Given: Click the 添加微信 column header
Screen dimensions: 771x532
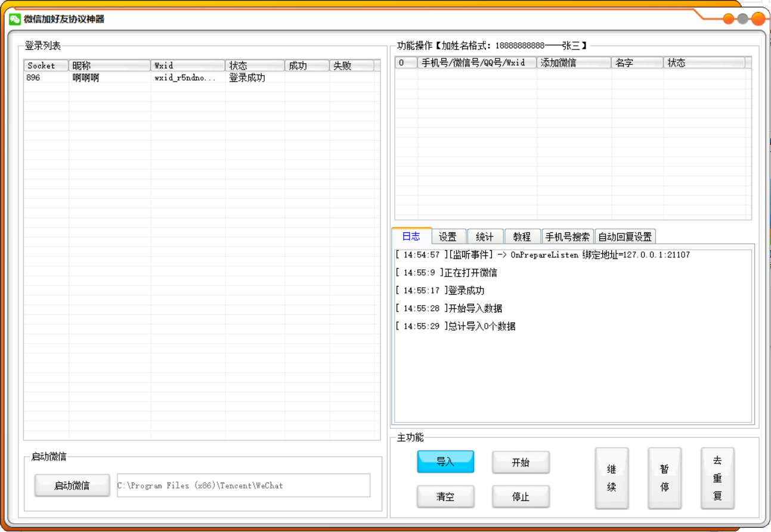Looking at the screenshot, I should point(573,63).
